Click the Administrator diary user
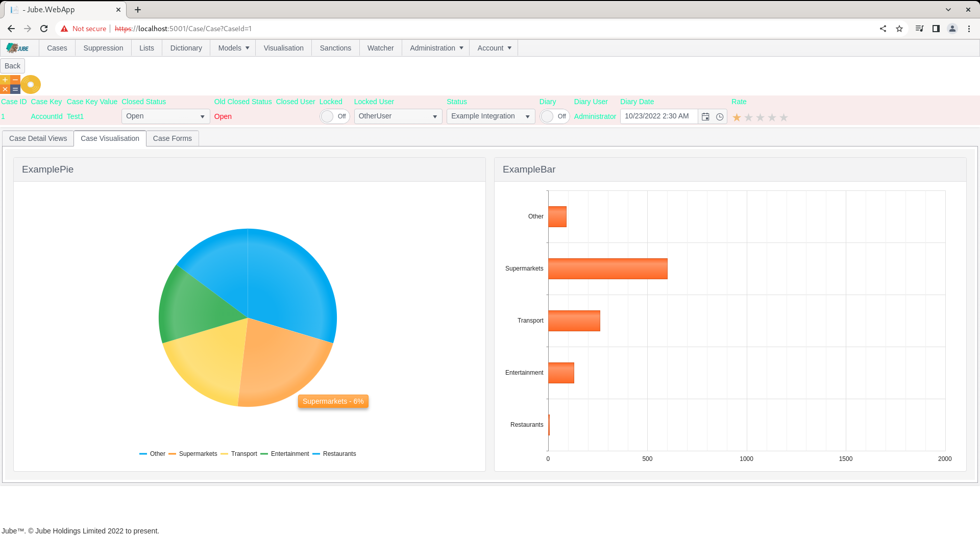This screenshot has width=980, height=536. (595, 116)
